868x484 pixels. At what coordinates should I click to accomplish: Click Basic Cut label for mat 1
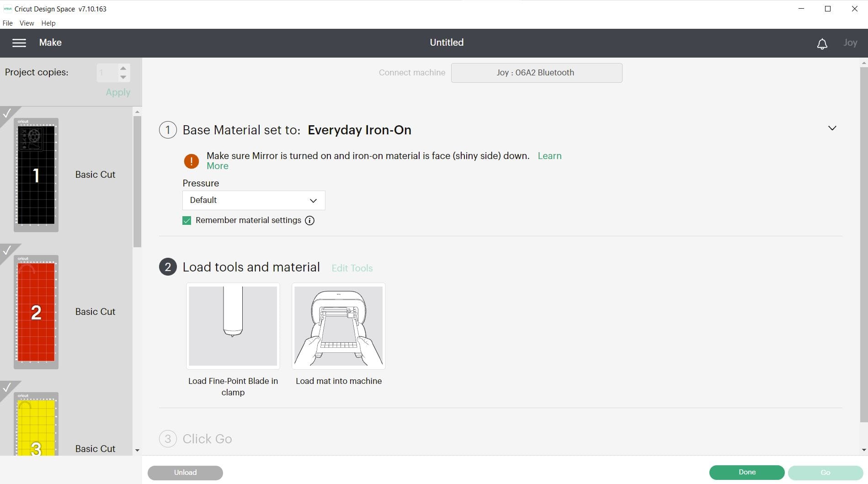(x=95, y=175)
